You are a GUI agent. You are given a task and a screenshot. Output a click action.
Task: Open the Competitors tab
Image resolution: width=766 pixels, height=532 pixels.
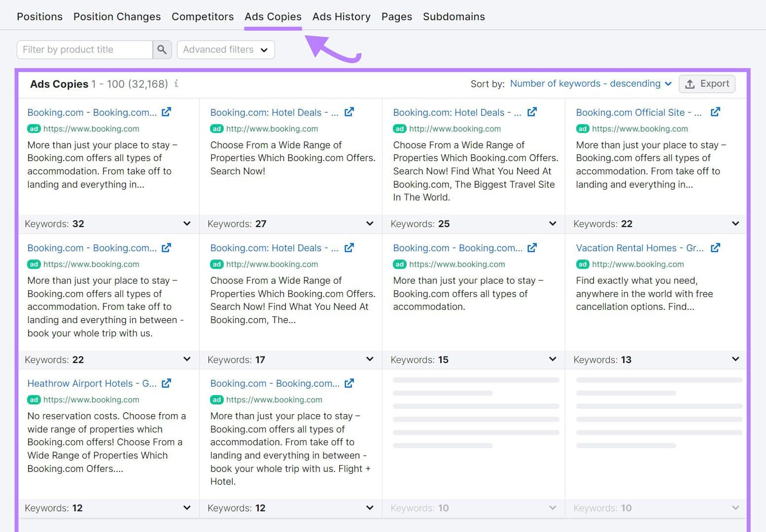click(x=203, y=16)
